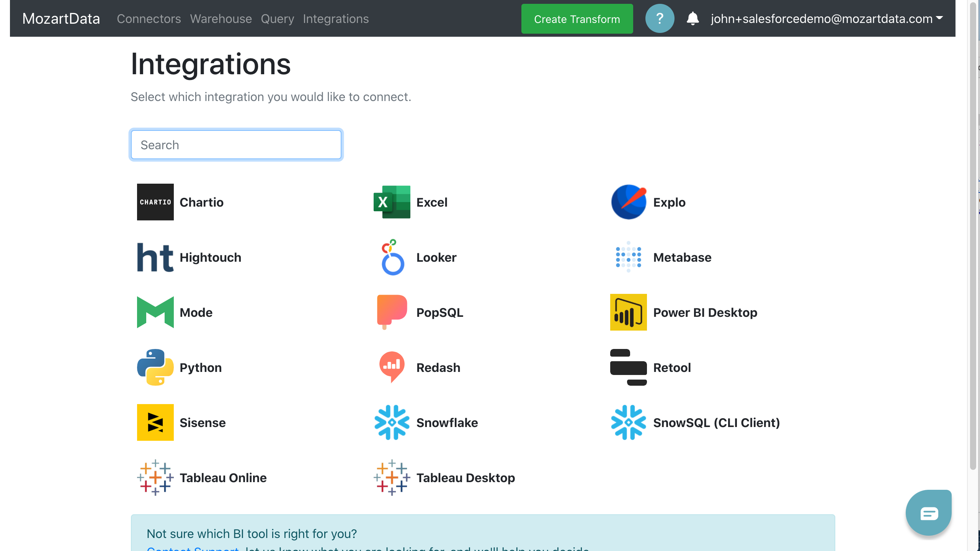Click the Metabase integration name

click(682, 257)
